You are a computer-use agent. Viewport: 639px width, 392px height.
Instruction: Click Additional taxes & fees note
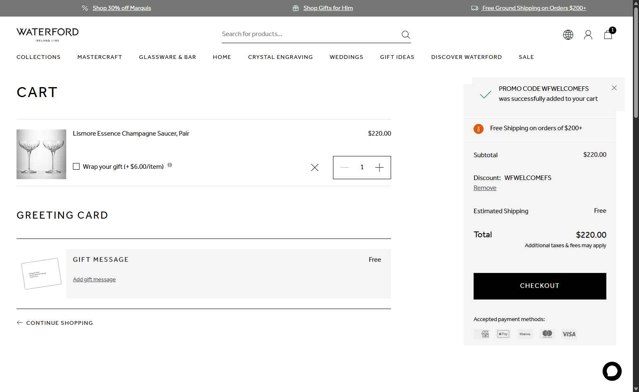(x=565, y=246)
